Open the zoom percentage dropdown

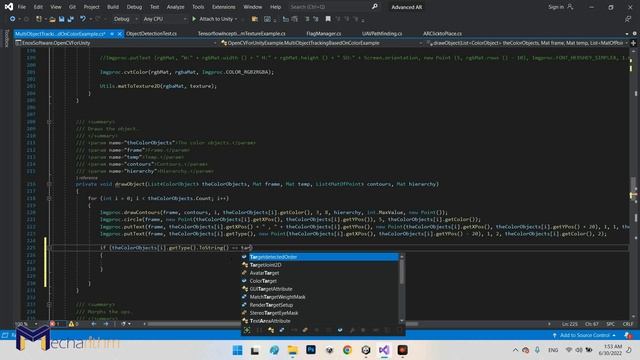(26, 324)
